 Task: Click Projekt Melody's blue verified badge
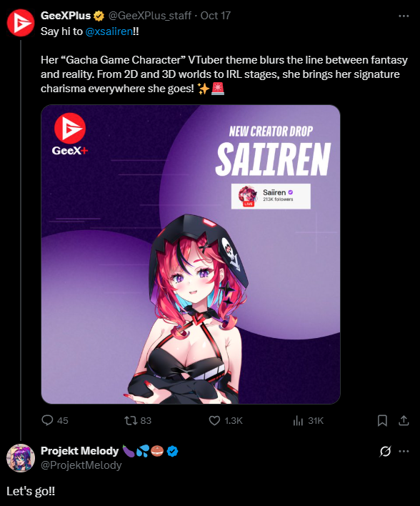point(173,451)
